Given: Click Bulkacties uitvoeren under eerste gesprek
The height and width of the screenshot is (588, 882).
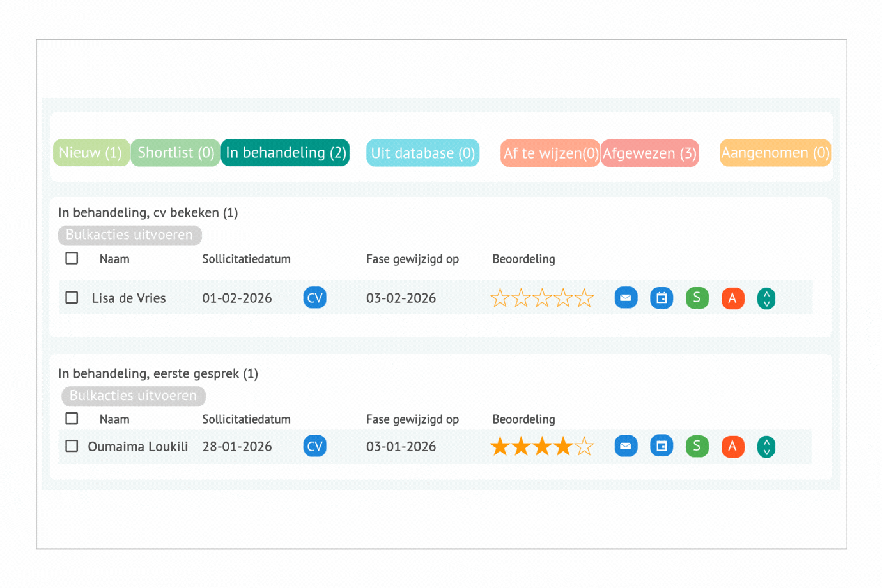Looking at the screenshot, I should [134, 396].
